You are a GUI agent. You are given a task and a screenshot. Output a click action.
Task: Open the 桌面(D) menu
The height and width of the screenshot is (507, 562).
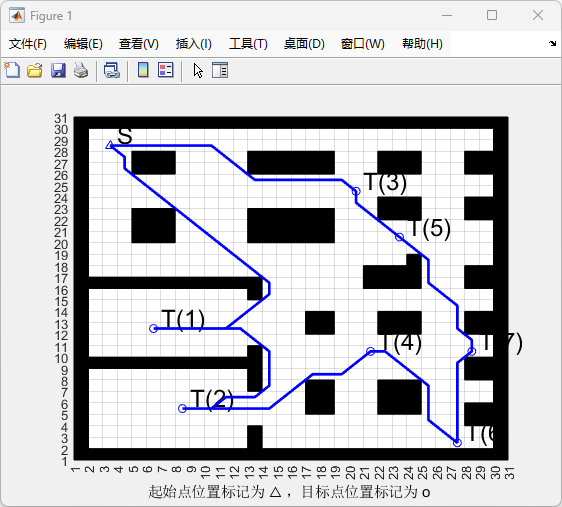tap(304, 44)
